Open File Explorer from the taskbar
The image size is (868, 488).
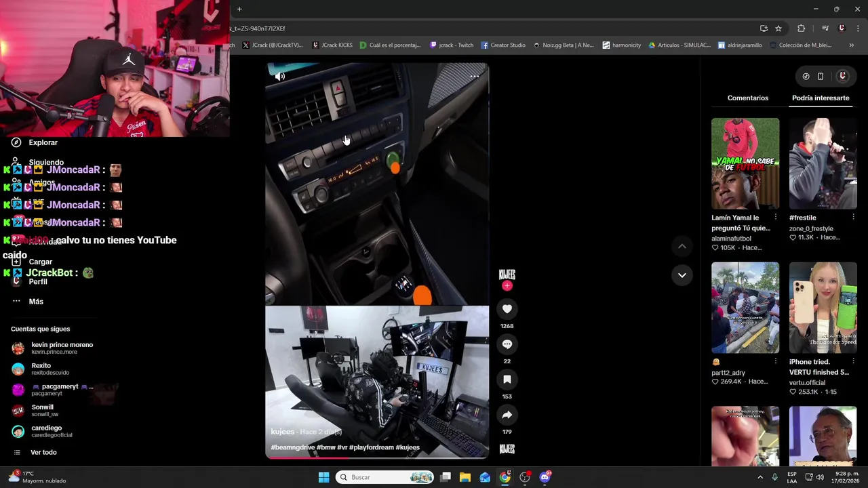(465, 477)
